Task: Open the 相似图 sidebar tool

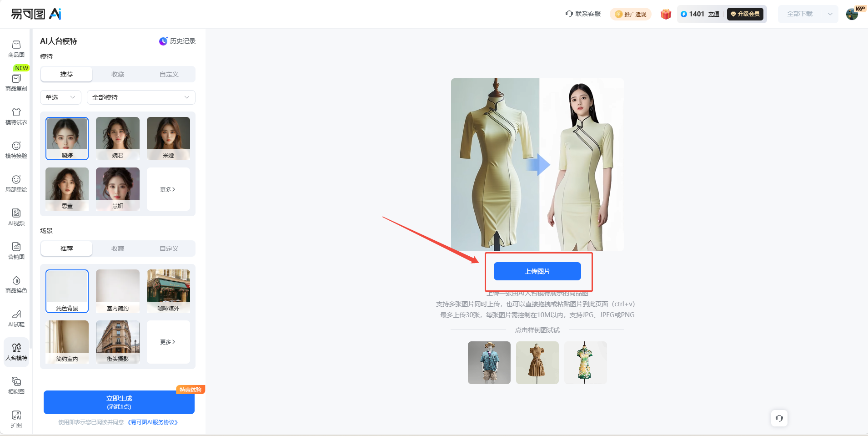Action: [x=16, y=386]
